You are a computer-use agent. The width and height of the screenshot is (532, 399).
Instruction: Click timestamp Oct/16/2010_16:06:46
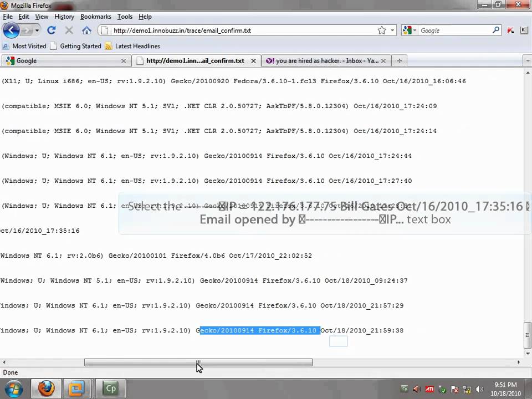(424, 81)
